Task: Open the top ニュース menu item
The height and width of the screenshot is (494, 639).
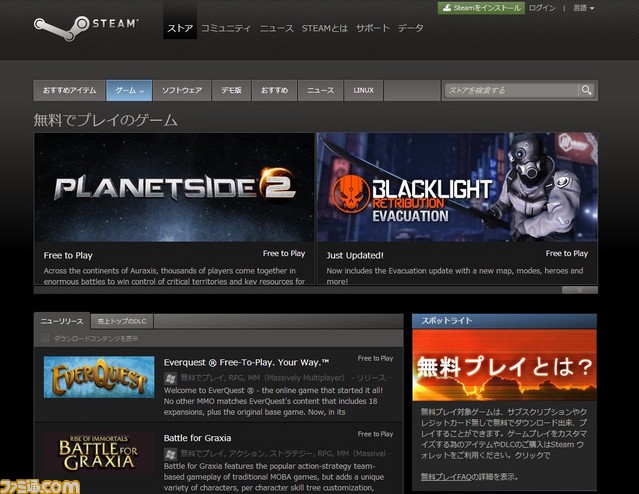Action: [277, 28]
